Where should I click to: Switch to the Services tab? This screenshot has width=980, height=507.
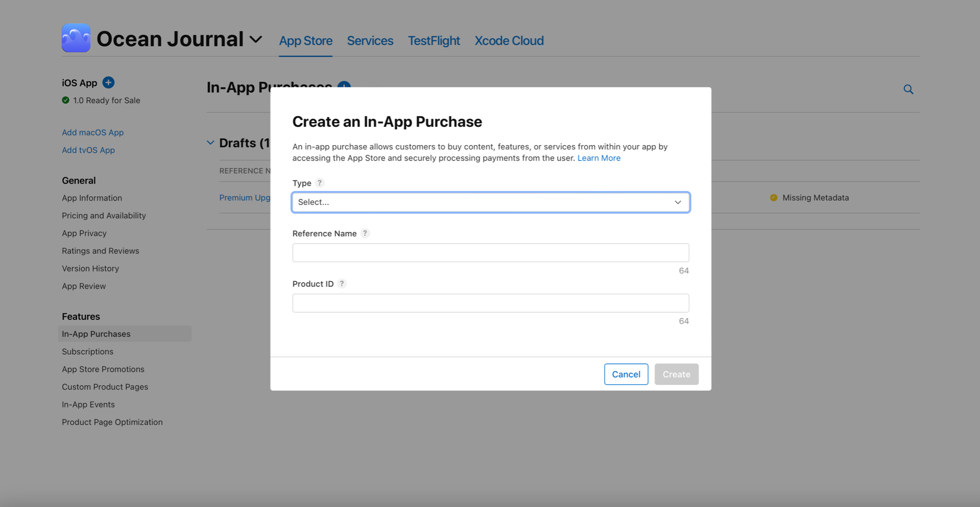coord(369,40)
